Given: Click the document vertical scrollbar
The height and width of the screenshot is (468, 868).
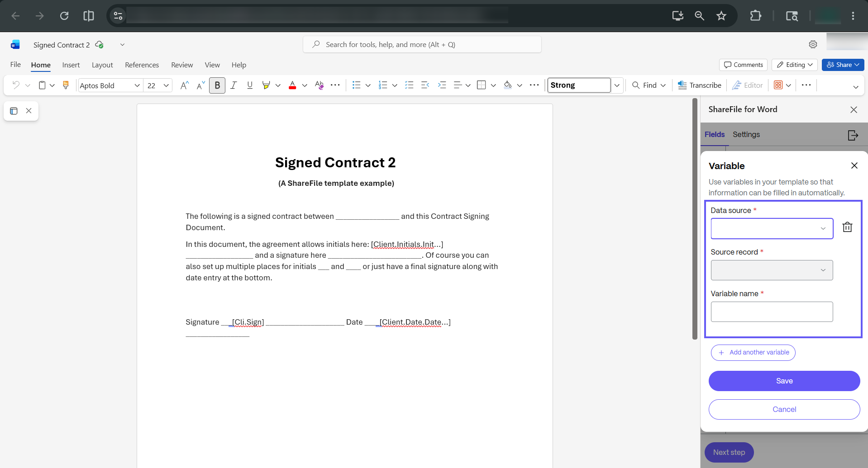Looking at the screenshot, I should pos(695,219).
